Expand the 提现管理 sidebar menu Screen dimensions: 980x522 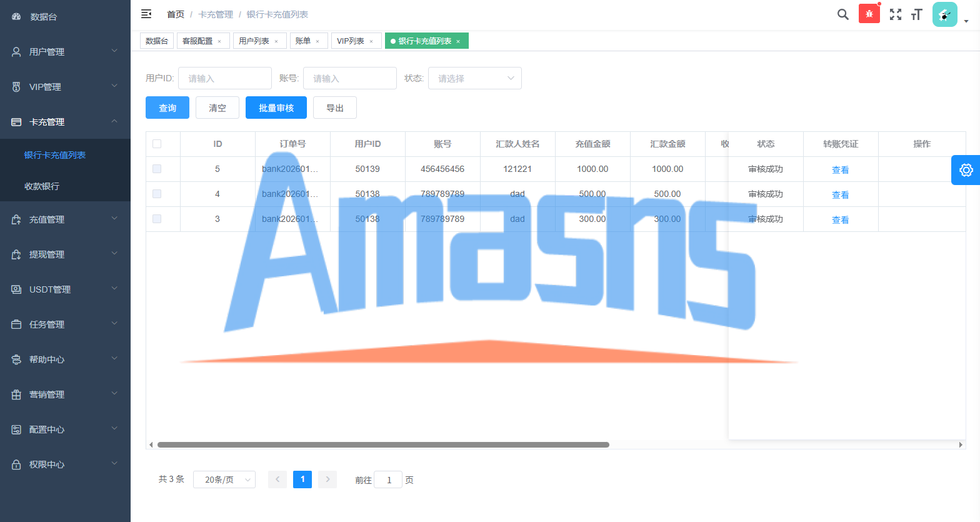tap(65, 254)
